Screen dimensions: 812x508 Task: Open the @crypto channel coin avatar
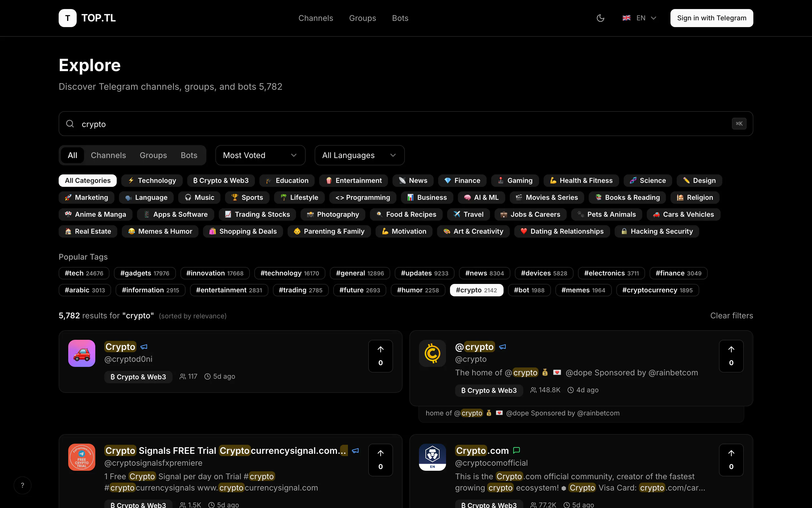pyautogui.click(x=433, y=353)
